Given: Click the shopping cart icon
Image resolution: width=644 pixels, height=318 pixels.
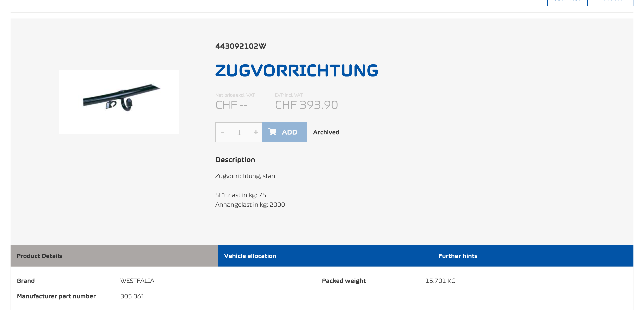Looking at the screenshot, I should 272,132.
